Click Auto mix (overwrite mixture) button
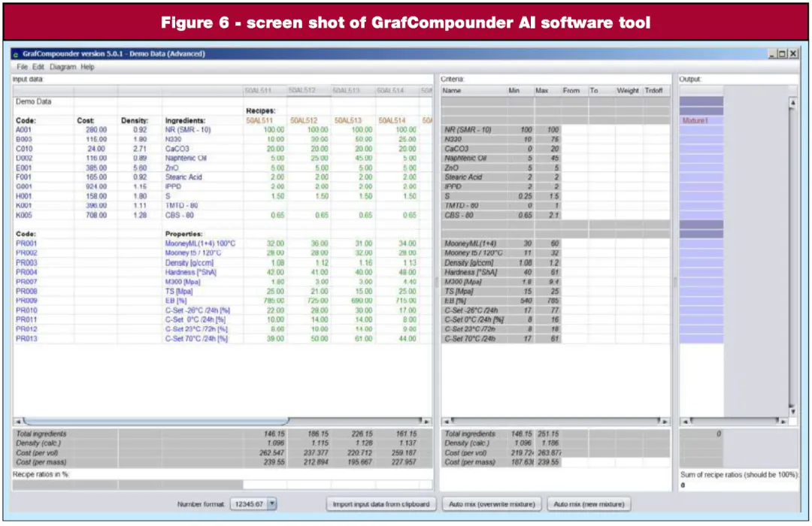 coord(492,503)
